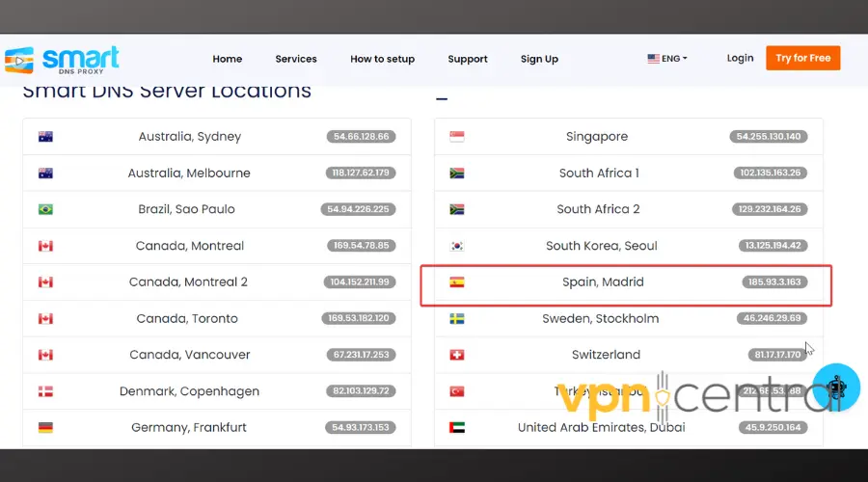Click the Try for Free button
Viewport: 868px width, 482px height.
click(803, 58)
